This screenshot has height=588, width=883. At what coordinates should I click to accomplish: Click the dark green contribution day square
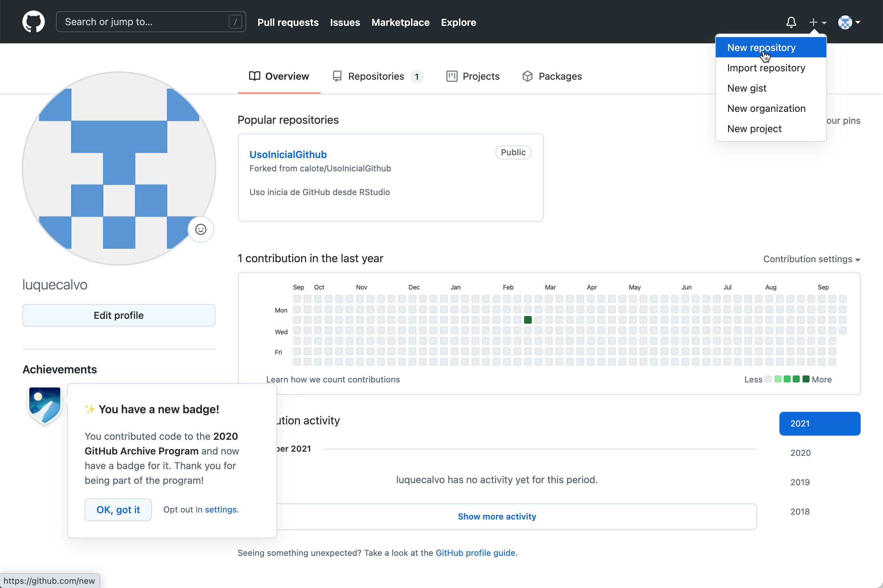click(x=528, y=320)
